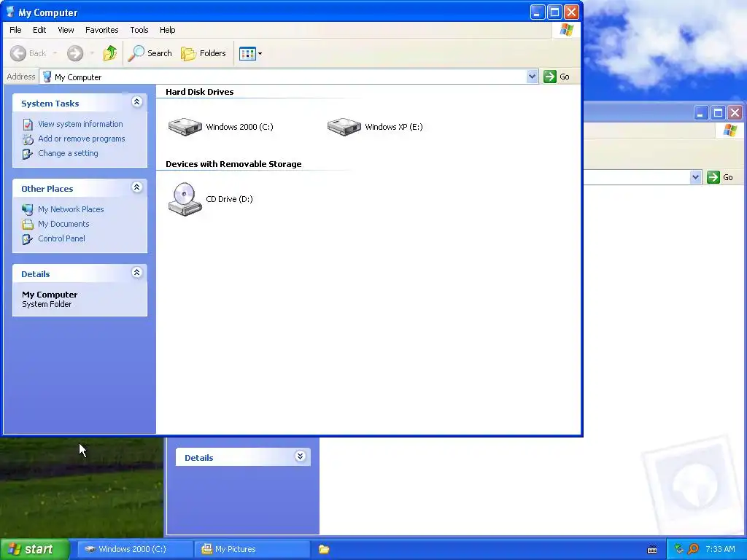Expand Details panel in background window

point(300,456)
